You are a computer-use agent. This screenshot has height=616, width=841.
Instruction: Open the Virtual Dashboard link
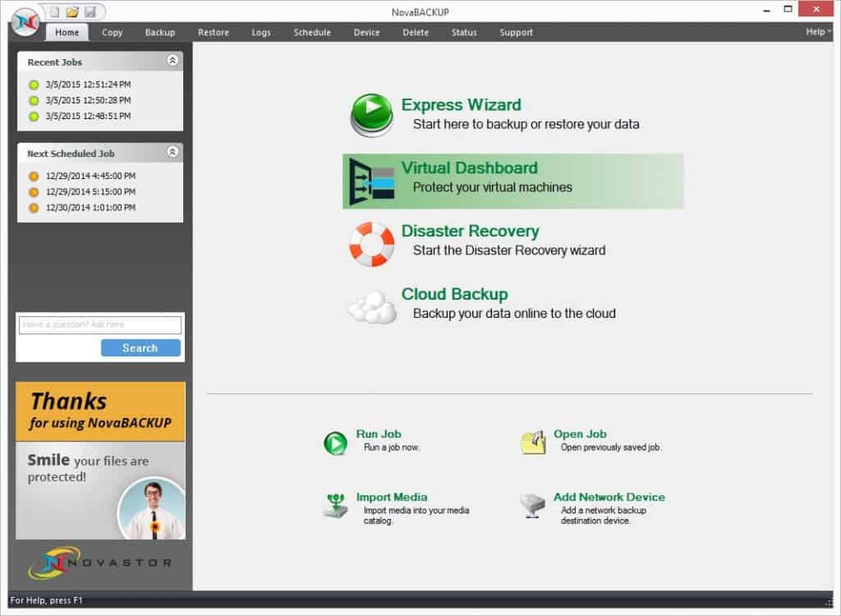[469, 168]
